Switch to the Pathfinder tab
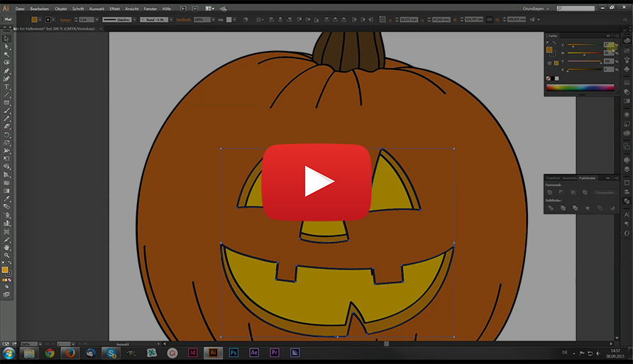The image size is (633, 364). [x=587, y=178]
